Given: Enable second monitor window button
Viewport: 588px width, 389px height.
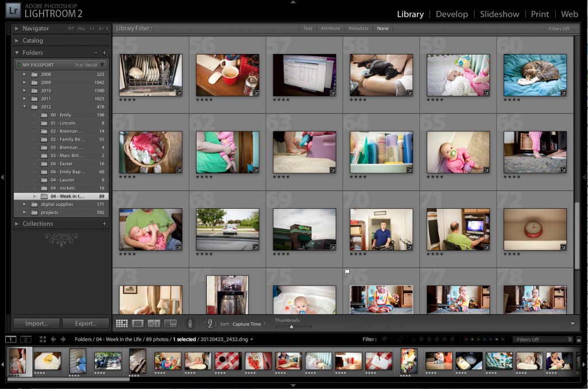Looking at the screenshot, I should point(26,339).
